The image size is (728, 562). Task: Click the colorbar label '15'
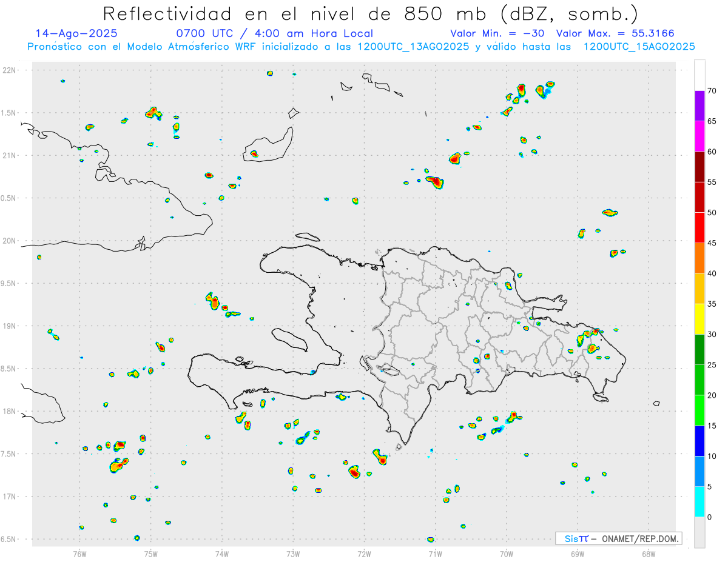tap(712, 426)
